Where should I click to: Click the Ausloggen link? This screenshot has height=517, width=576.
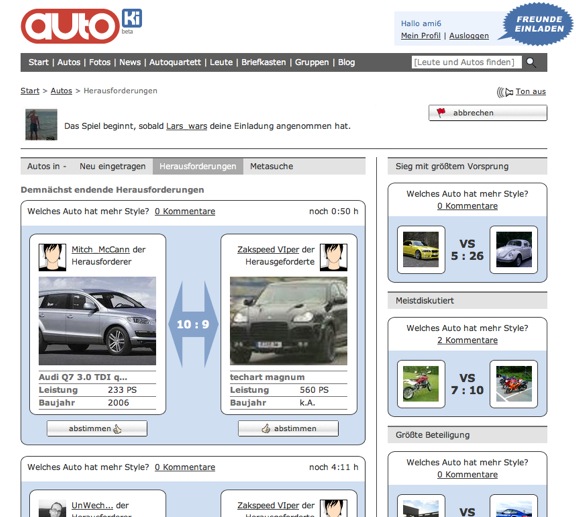[469, 36]
